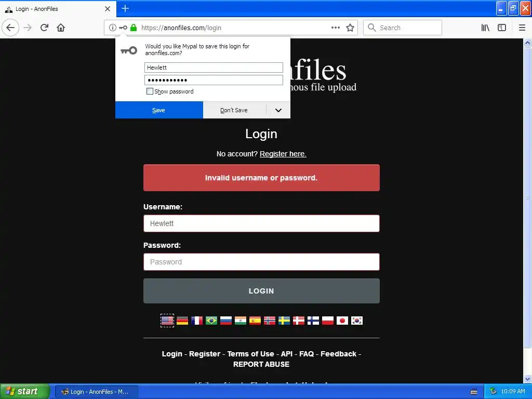The height and width of the screenshot is (399, 532).
Task: Select the Indian flag language
Action: [x=241, y=320]
